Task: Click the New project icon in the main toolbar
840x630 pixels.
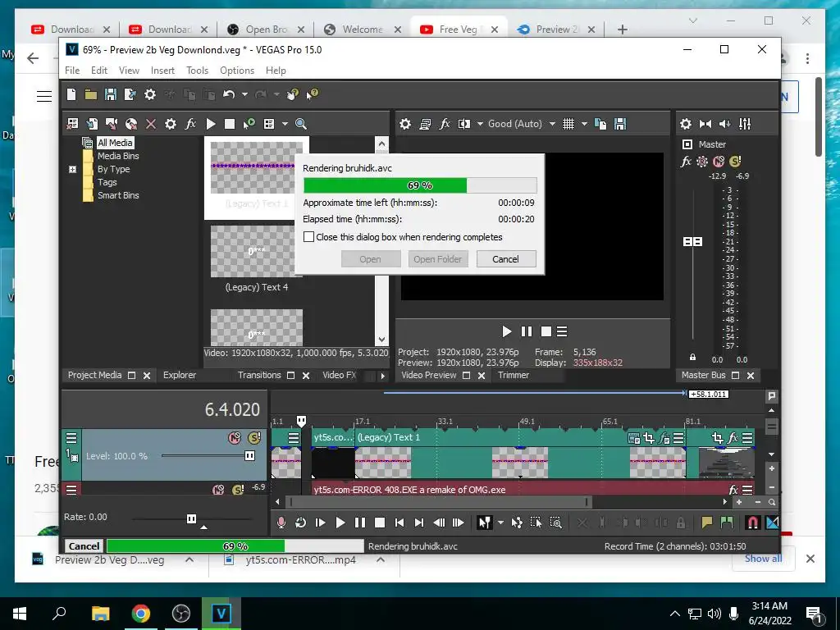Action: coord(71,95)
